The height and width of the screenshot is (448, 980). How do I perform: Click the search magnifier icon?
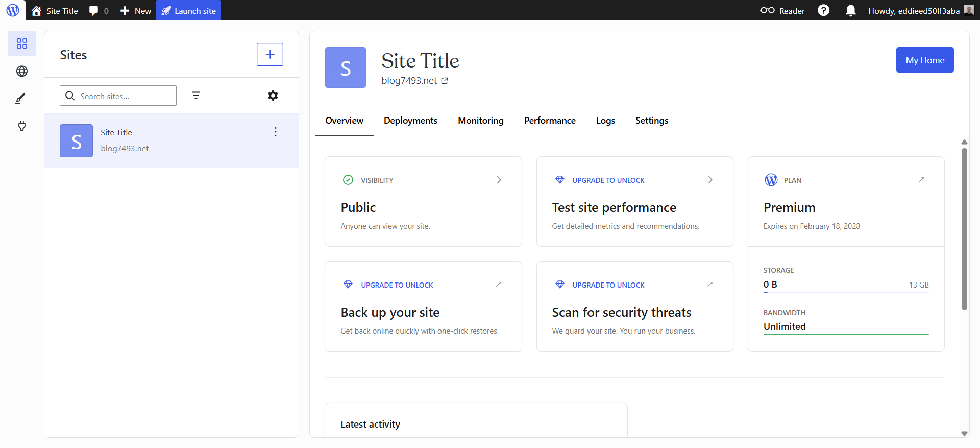coord(70,96)
